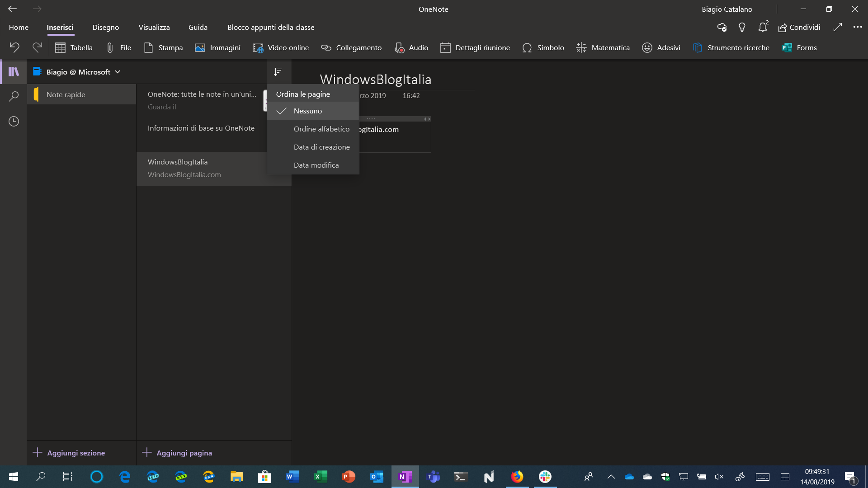
Task: Open Strumento ricerche researcher
Action: [731, 47]
